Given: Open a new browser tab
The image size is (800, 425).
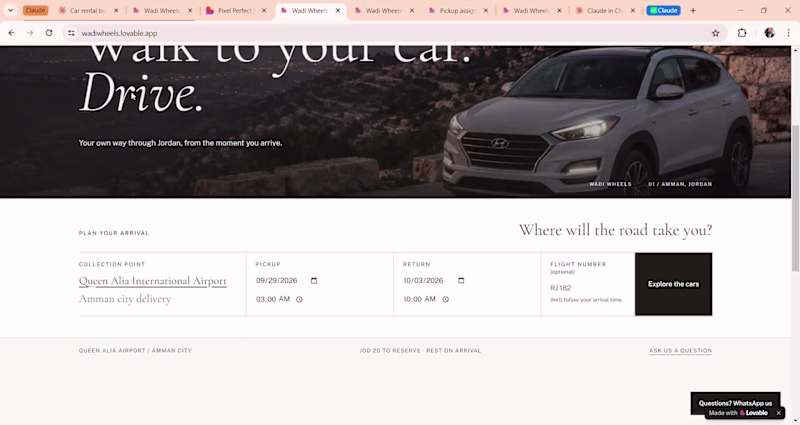Looking at the screenshot, I should [x=693, y=10].
